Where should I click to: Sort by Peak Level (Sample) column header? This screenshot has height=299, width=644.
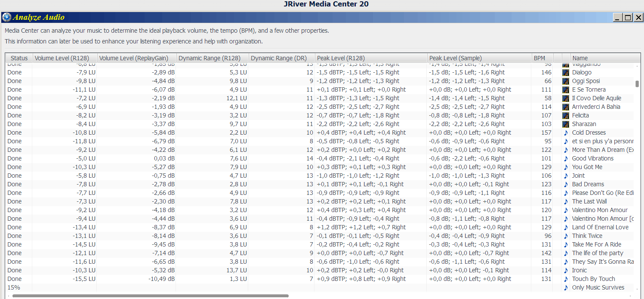tap(480, 58)
